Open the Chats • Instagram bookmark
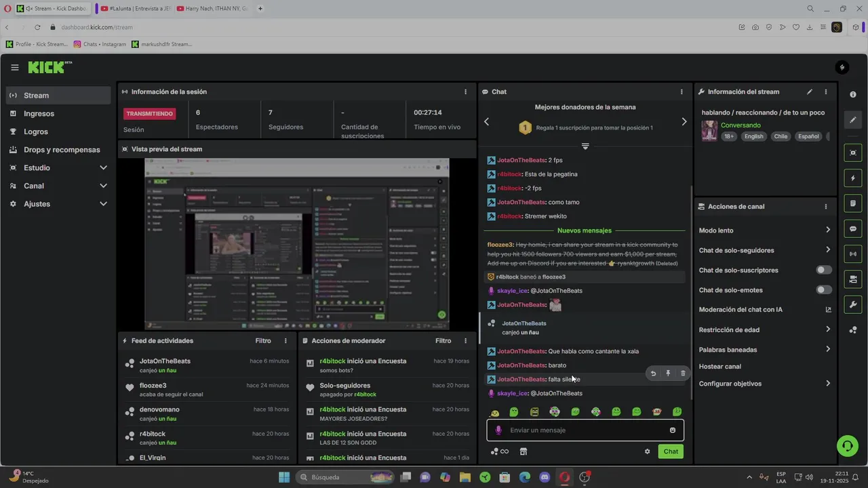Screen dimensions: 868x488 100,44
